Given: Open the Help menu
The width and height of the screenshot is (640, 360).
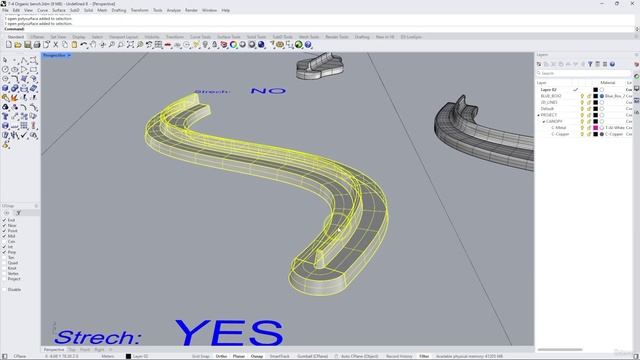Looking at the screenshot, I should click(226, 10).
